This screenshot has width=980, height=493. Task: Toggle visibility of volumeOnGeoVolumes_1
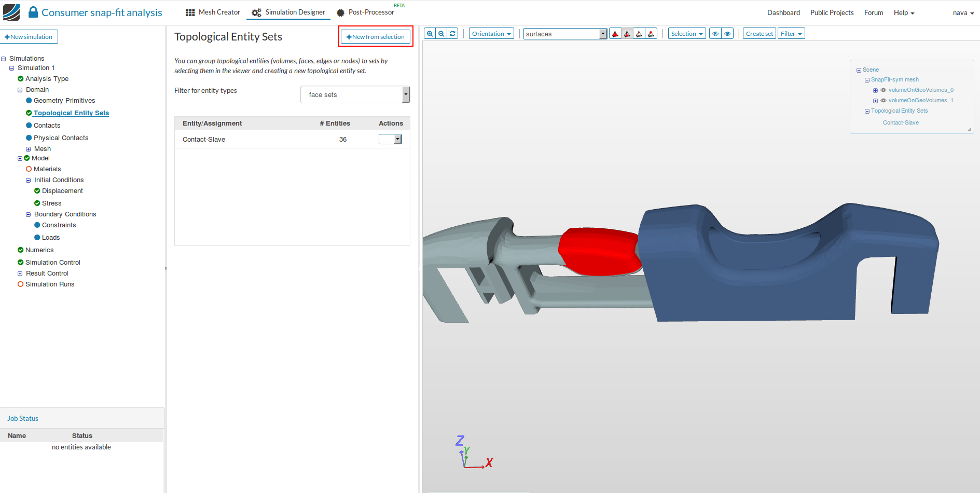tap(884, 101)
